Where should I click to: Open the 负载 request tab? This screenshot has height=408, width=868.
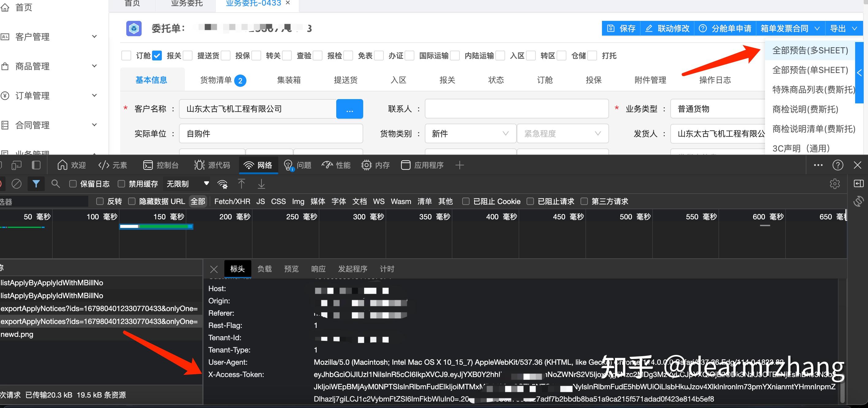coord(265,269)
